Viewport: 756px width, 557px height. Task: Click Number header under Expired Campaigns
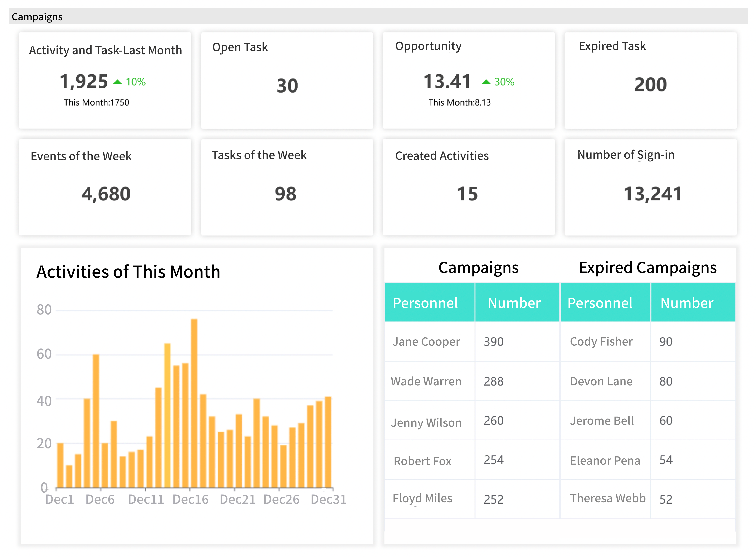pos(687,303)
